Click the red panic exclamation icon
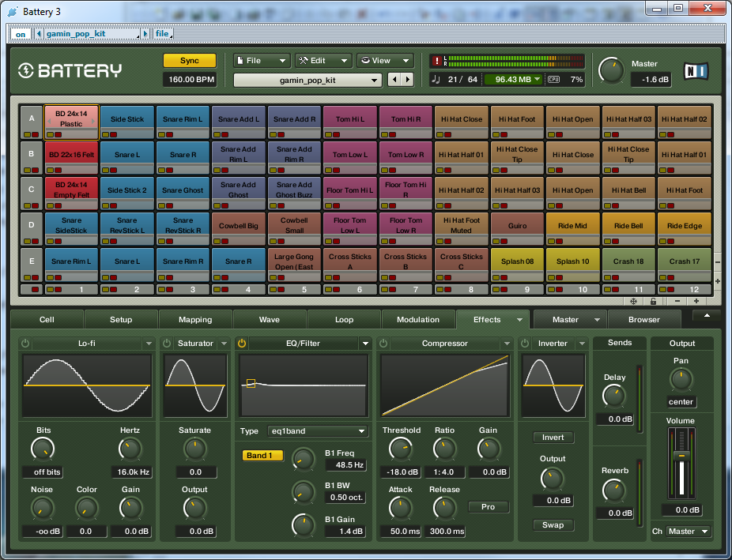 (x=436, y=61)
